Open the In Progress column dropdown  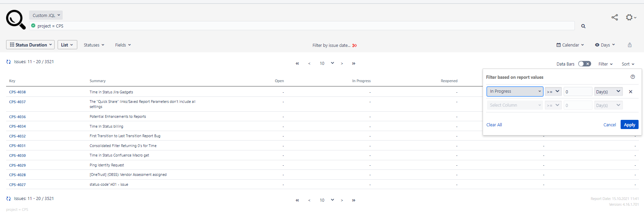(515, 91)
